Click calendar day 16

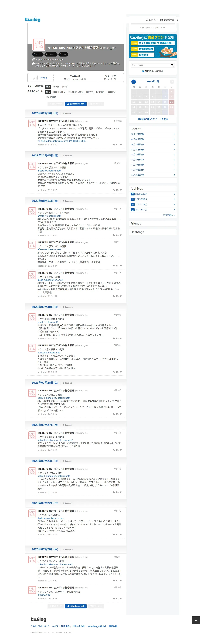point(171,102)
